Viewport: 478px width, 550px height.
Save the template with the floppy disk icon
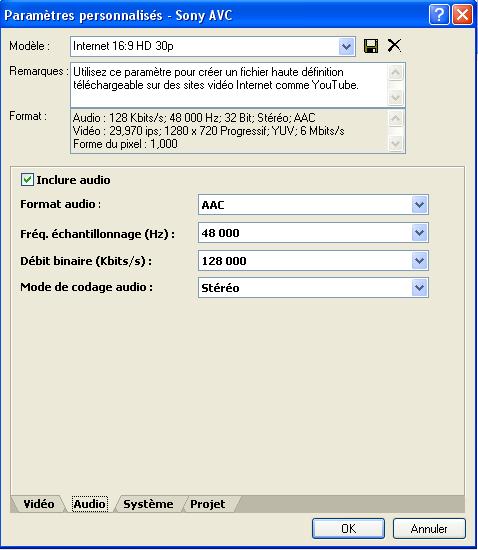[371, 46]
